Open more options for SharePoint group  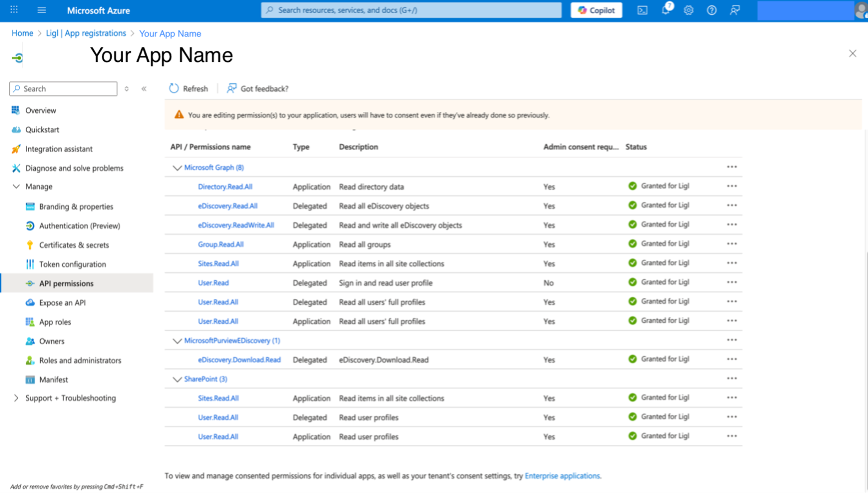[x=732, y=379]
